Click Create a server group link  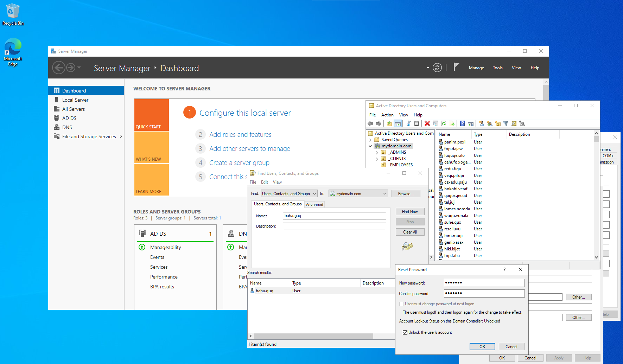pyautogui.click(x=239, y=162)
